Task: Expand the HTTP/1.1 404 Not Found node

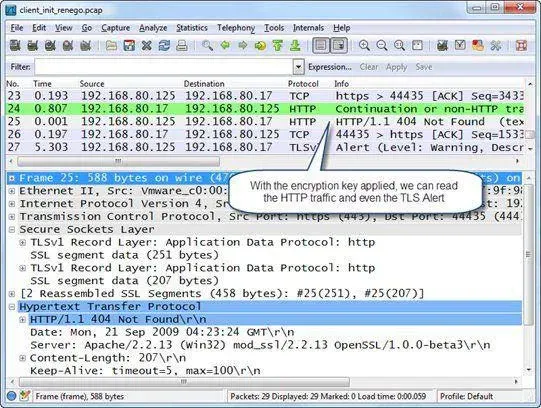Action: (23, 320)
